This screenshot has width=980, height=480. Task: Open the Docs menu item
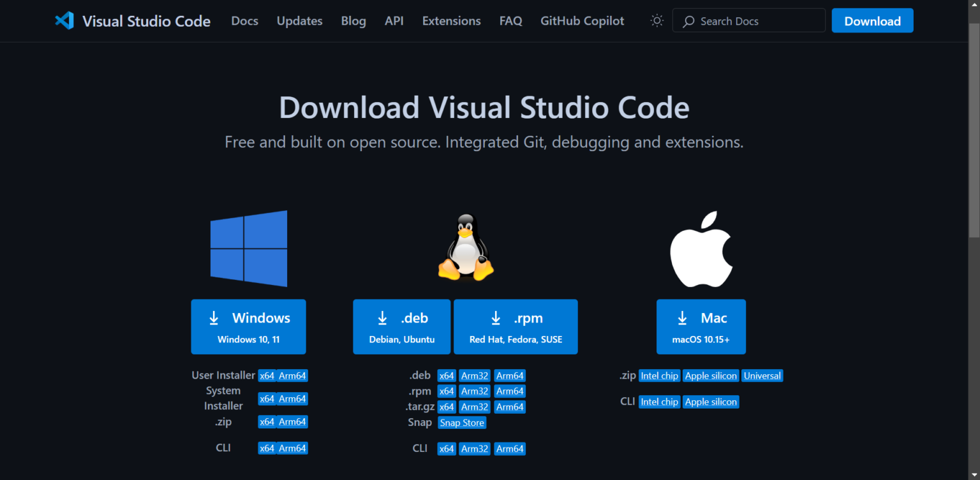(x=245, y=21)
